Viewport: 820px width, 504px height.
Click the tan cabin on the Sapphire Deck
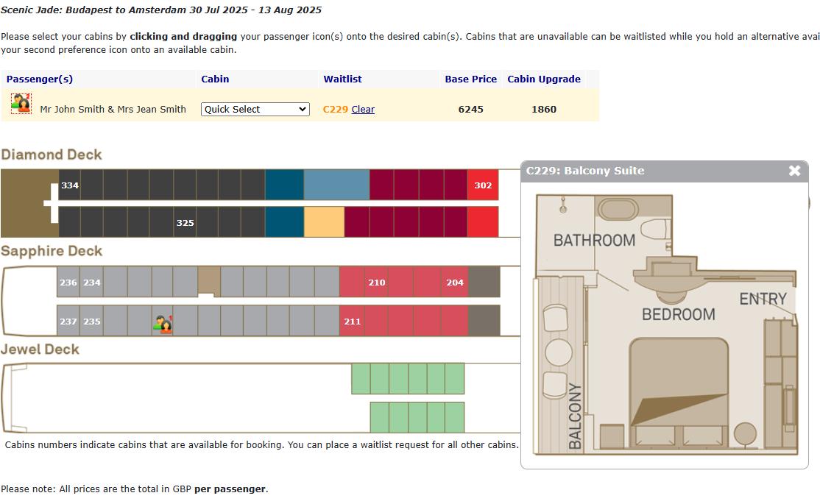(208, 280)
